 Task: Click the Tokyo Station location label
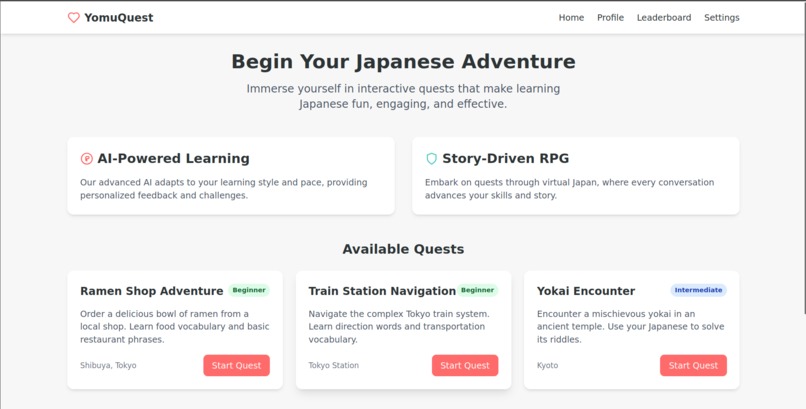coord(334,365)
